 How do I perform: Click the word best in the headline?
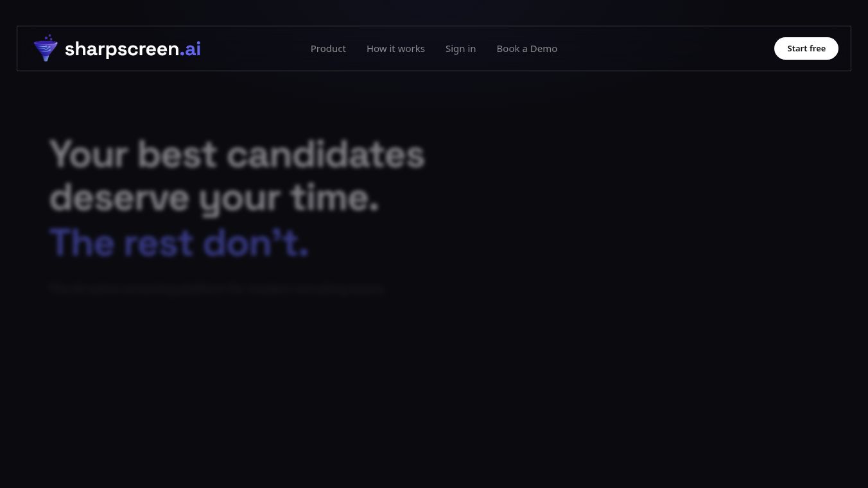(x=177, y=155)
